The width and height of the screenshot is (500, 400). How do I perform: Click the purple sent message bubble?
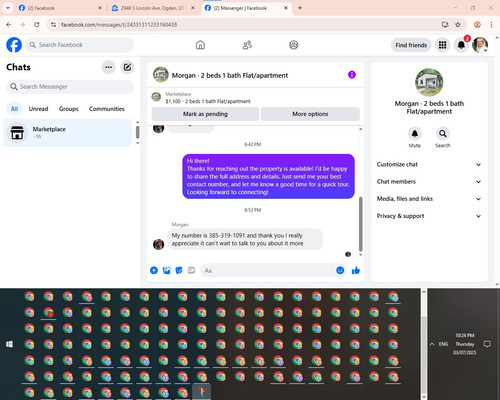[268, 176]
